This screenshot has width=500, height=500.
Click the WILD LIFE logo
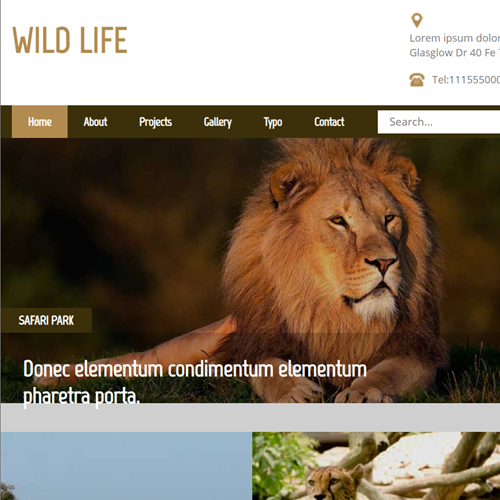(x=70, y=40)
